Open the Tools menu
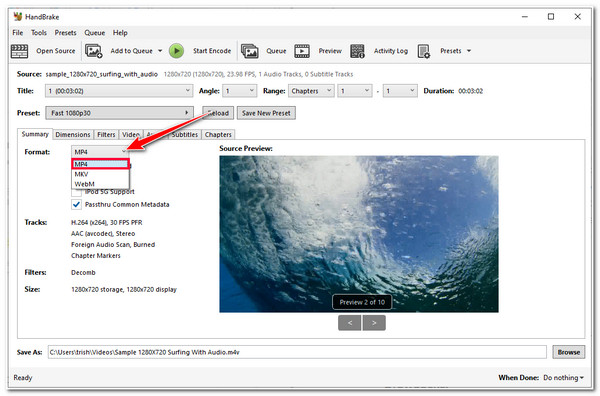600x396 pixels. click(39, 33)
